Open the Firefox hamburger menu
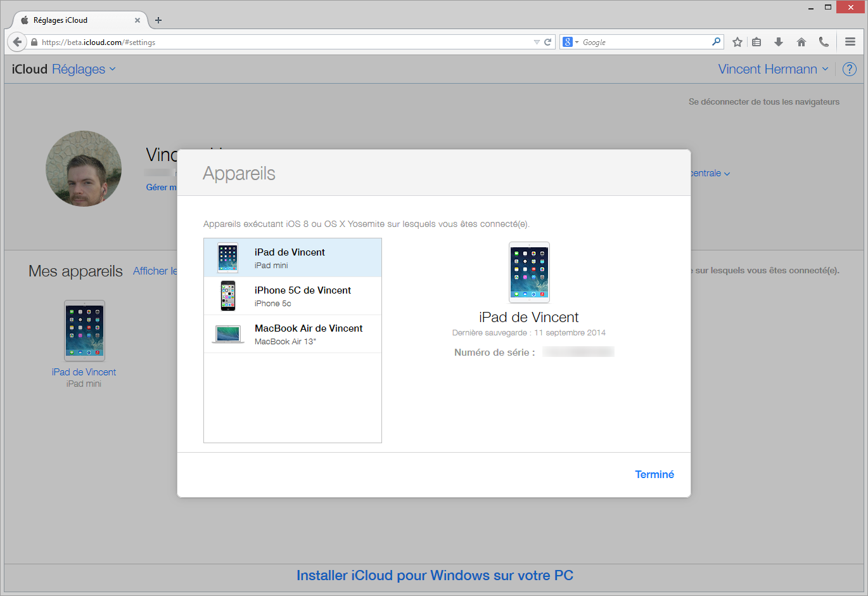This screenshot has width=868, height=596. click(x=850, y=42)
